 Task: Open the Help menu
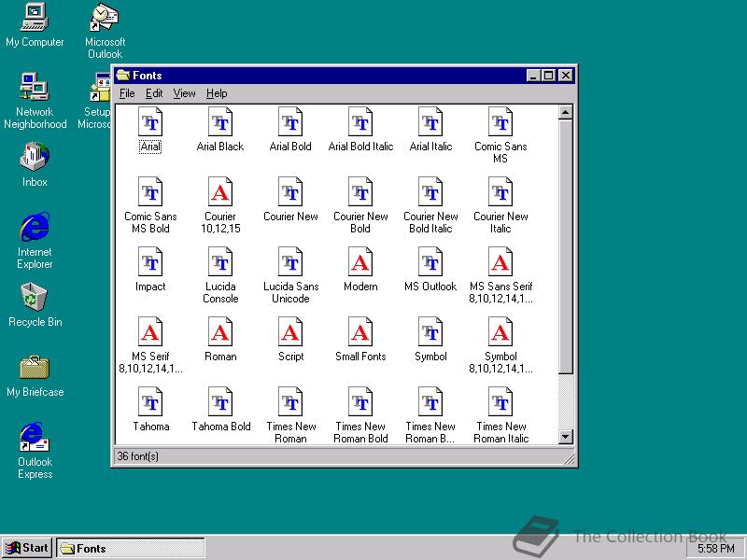(217, 93)
